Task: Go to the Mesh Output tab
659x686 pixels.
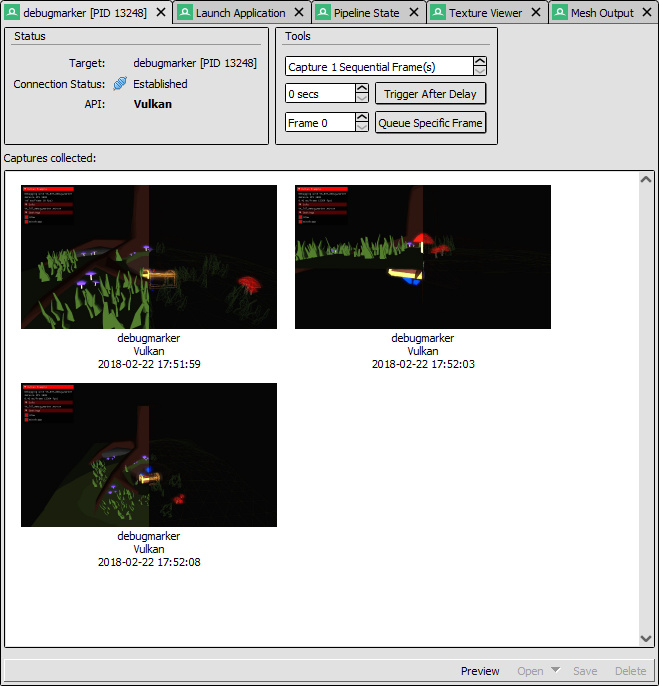Action: point(602,13)
